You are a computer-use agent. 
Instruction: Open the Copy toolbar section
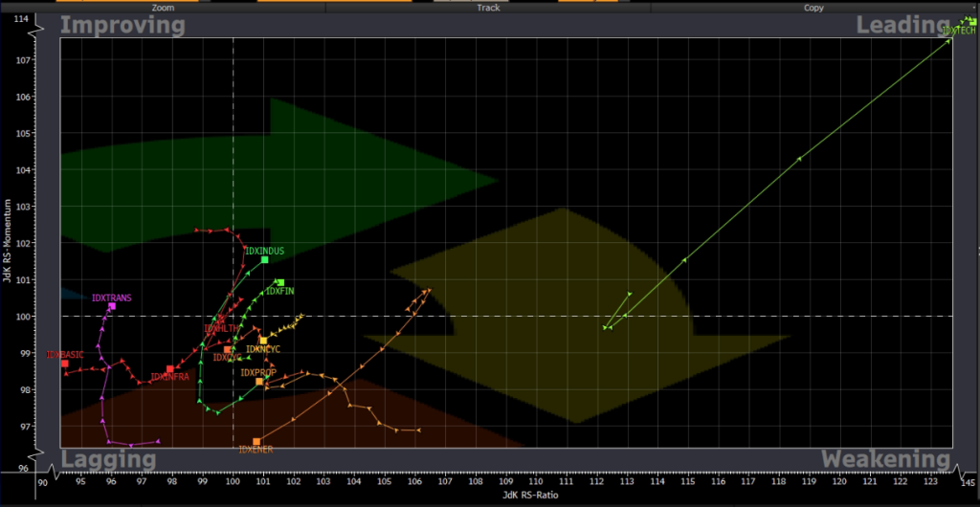[x=813, y=8]
